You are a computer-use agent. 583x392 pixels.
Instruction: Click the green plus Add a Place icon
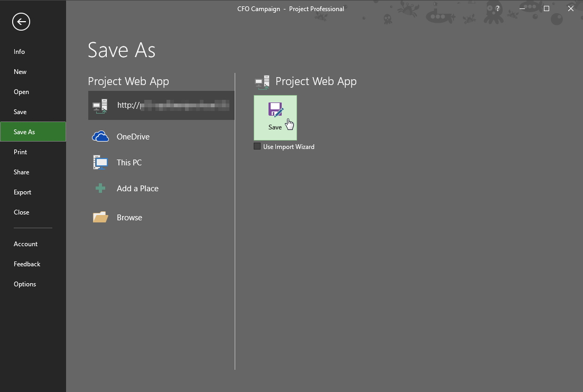tap(100, 189)
